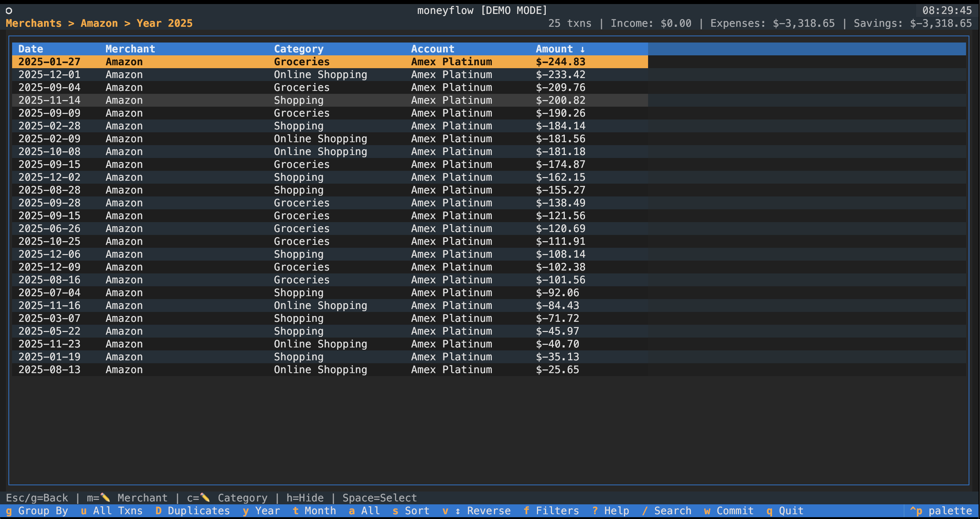Select the 2025-11-14 Shopping transaction row
The image size is (980, 519).
(x=298, y=100)
